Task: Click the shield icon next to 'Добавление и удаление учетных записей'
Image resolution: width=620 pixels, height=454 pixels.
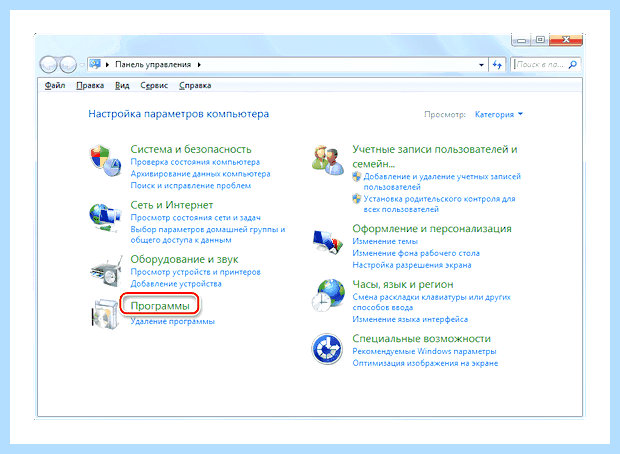Action: click(357, 176)
